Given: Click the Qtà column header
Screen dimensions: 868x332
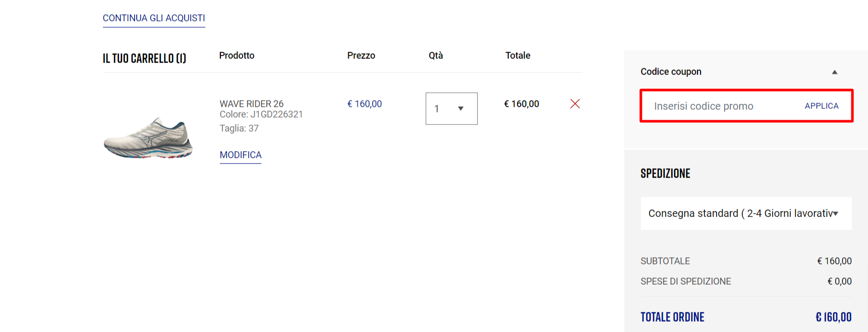Looking at the screenshot, I should coord(436,56).
